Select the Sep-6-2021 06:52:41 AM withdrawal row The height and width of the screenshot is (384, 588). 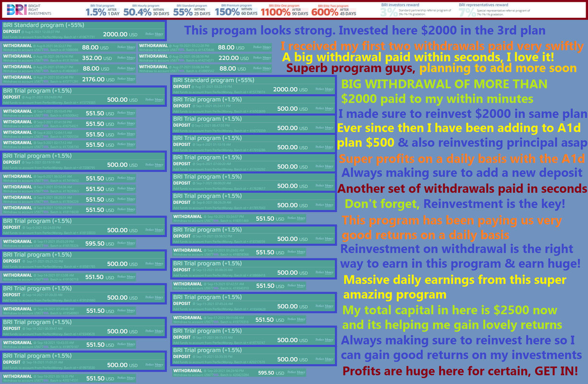coord(70,179)
